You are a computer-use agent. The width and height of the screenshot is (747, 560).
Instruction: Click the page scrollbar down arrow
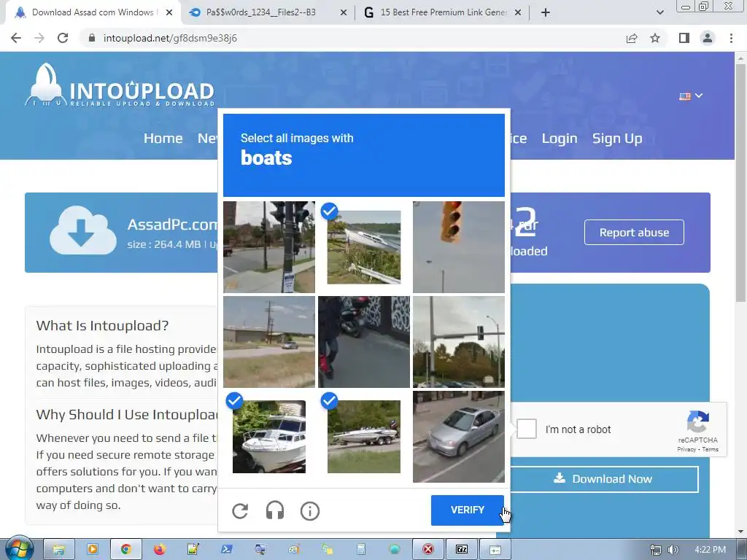point(740,532)
